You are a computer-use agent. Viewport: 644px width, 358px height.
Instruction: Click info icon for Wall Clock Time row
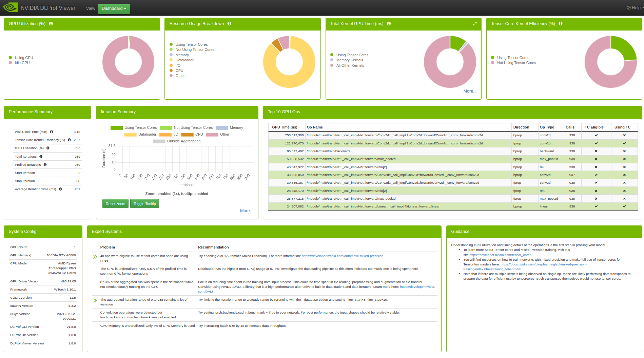point(52,132)
